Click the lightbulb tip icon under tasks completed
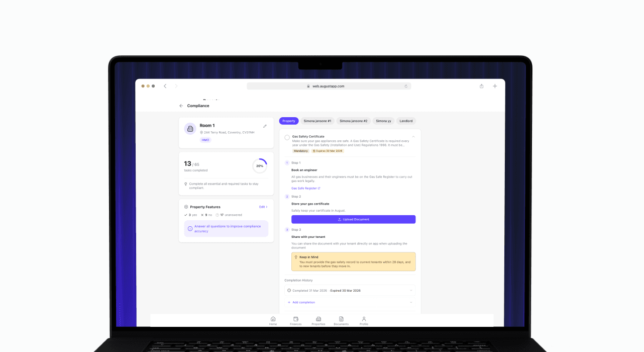The height and width of the screenshot is (352, 644). pyautogui.click(x=186, y=184)
